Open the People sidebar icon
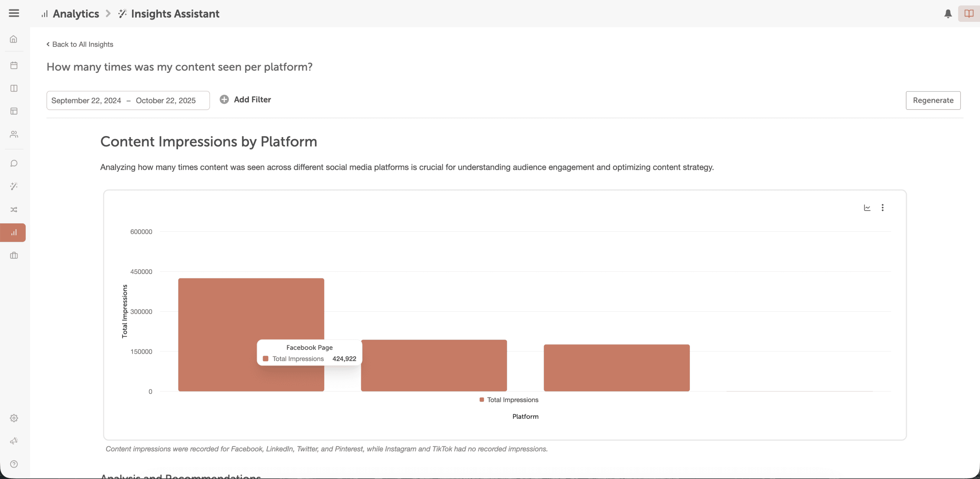This screenshot has height=479, width=980. [14, 134]
